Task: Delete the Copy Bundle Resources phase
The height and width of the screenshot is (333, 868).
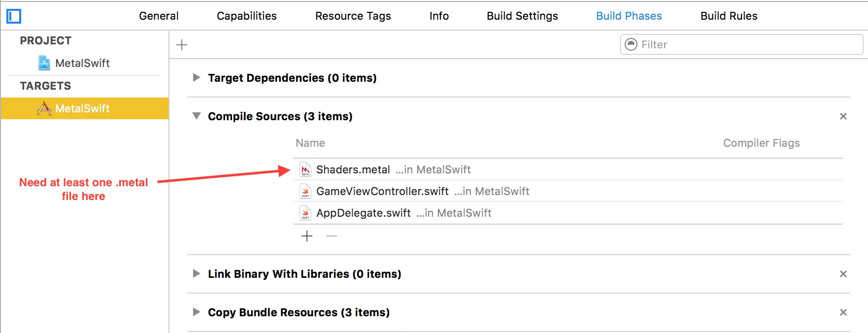Action: click(x=843, y=312)
